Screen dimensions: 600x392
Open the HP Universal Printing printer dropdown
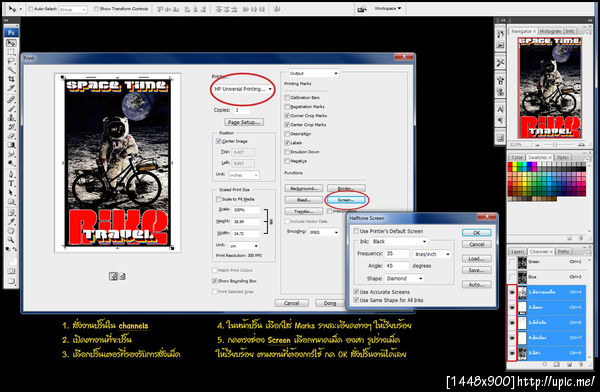[243, 89]
